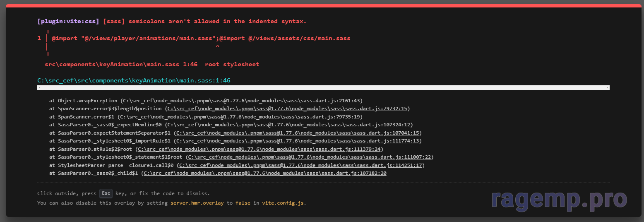The height and width of the screenshot is (222, 644).
Task: Click the horizontal scrollbar left arrow
Action: click(x=39, y=88)
